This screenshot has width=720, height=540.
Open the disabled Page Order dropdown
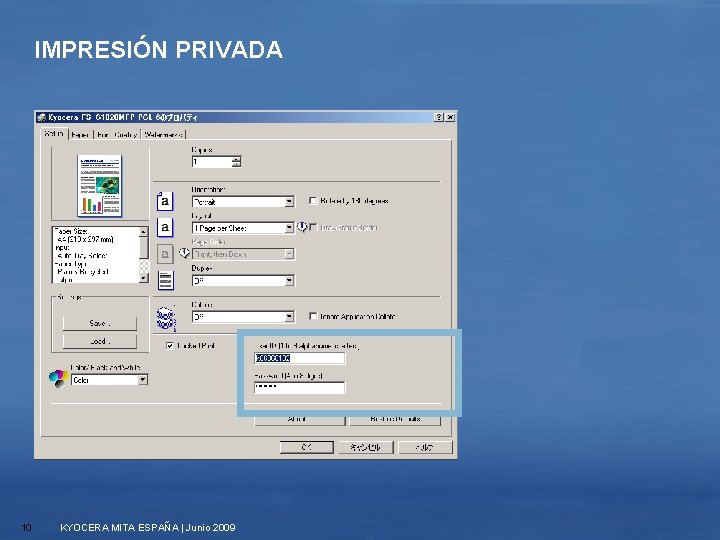click(243, 254)
